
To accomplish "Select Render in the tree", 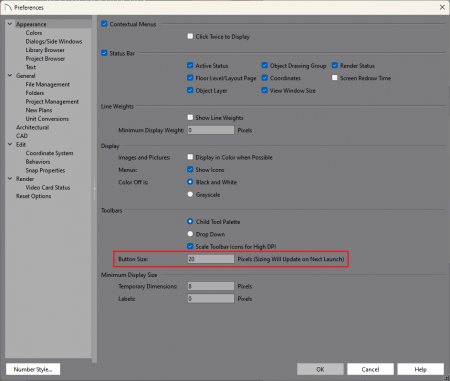I will 25,179.
